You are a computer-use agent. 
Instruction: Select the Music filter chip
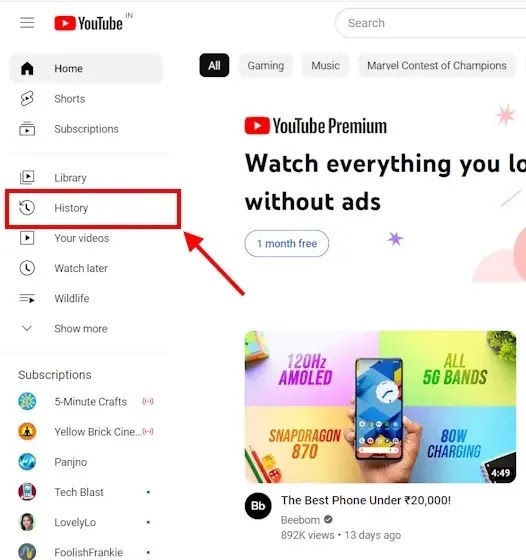click(x=325, y=65)
